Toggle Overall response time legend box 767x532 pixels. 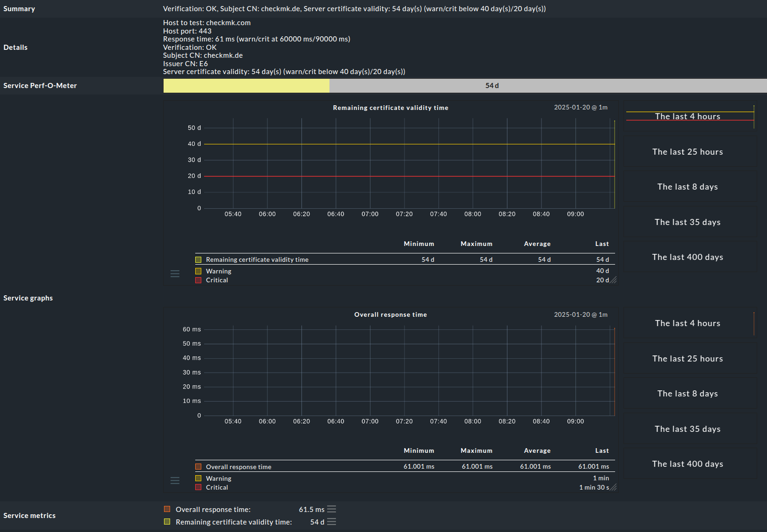[199, 467]
